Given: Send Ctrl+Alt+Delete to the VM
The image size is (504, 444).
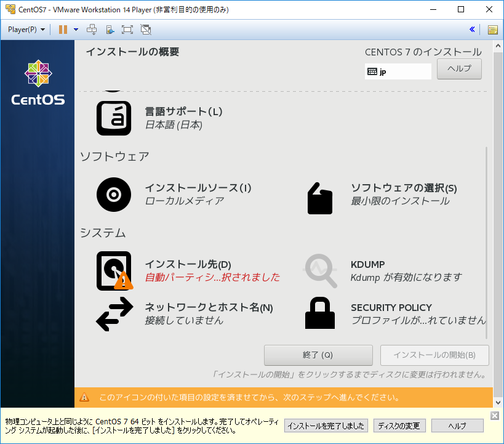Looking at the screenshot, I should point(94,29).
